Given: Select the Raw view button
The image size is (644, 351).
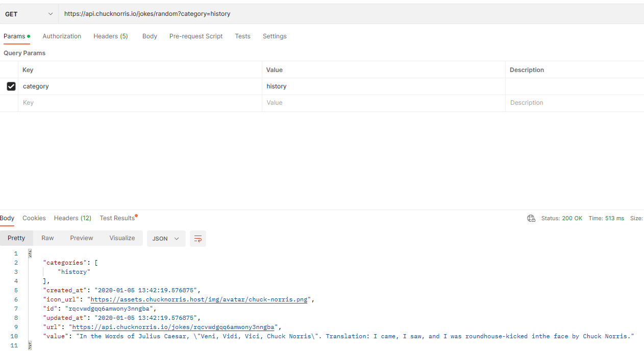Looking at the screenshot, I should pos(47,238).
